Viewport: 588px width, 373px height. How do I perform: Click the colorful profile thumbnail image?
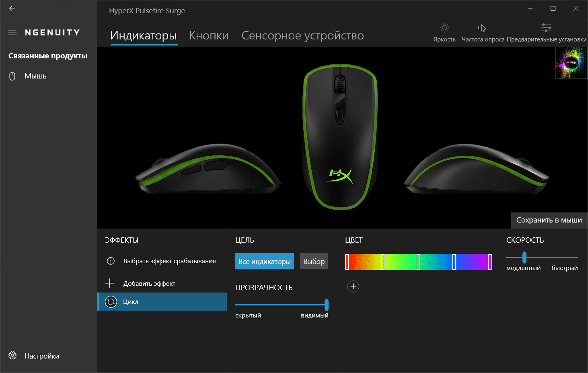(x=571, y=63)
